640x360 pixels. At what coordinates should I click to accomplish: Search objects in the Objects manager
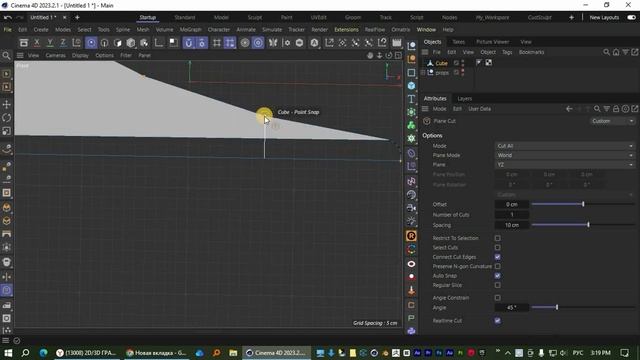point(606,52)
